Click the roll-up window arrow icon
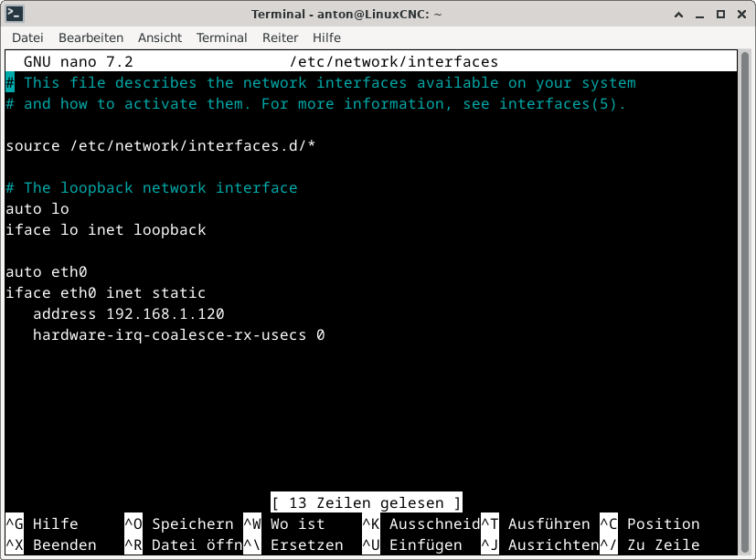The image size is (756, 560). pos(678,15)
